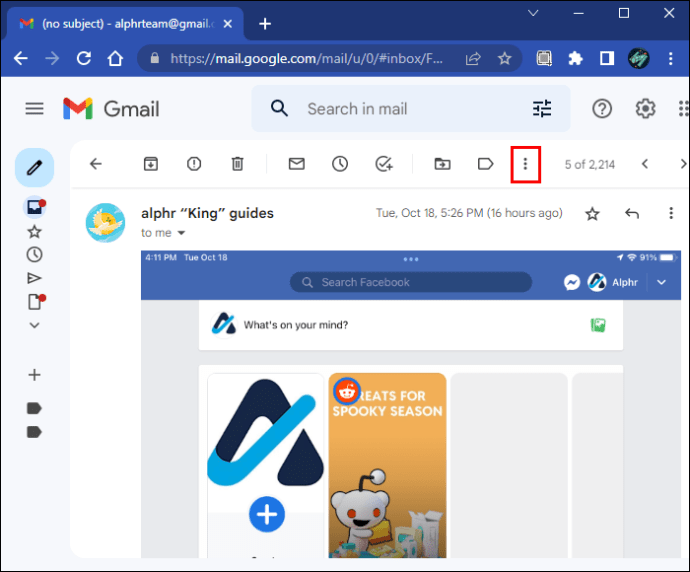Expand the More chevron in left sidebar
The height and width of the screenshot is (572, 690).
point(34,325)
